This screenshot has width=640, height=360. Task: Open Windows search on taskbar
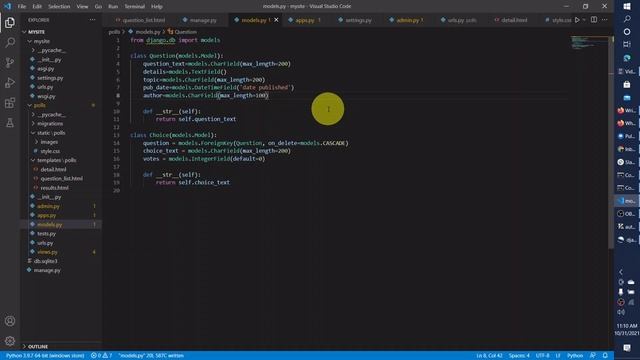(627, 19)
